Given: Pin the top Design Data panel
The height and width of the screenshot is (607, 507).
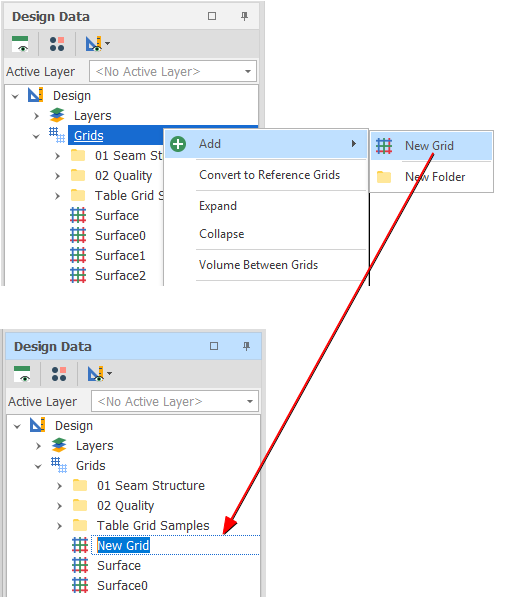Looking at the screenshot, I should click(x=244, y=16).
